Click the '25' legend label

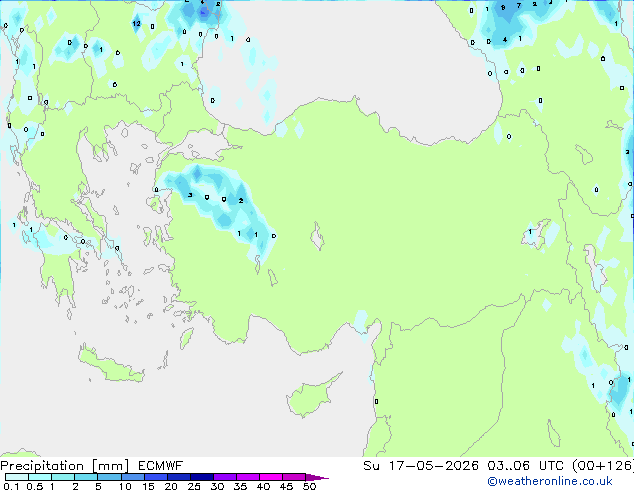[194, 486]
